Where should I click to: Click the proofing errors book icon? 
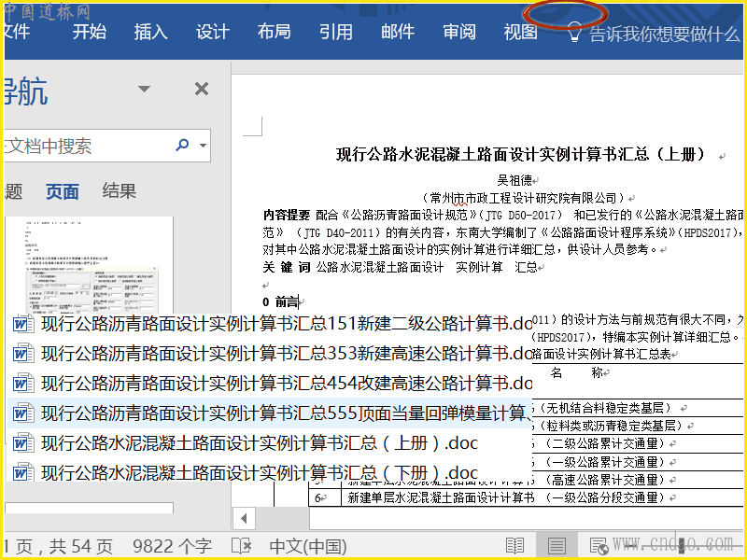tap(241, 546)
